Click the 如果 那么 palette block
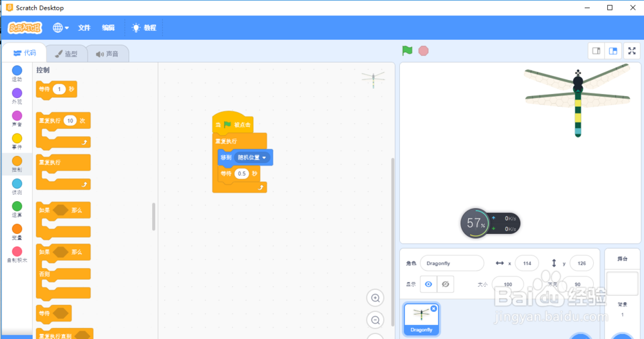Viewport: 644px width, 339px height. point(63,220)
